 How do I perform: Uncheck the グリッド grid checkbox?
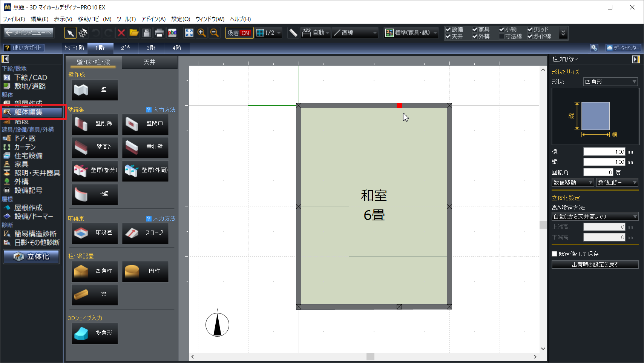click(530, 29)
